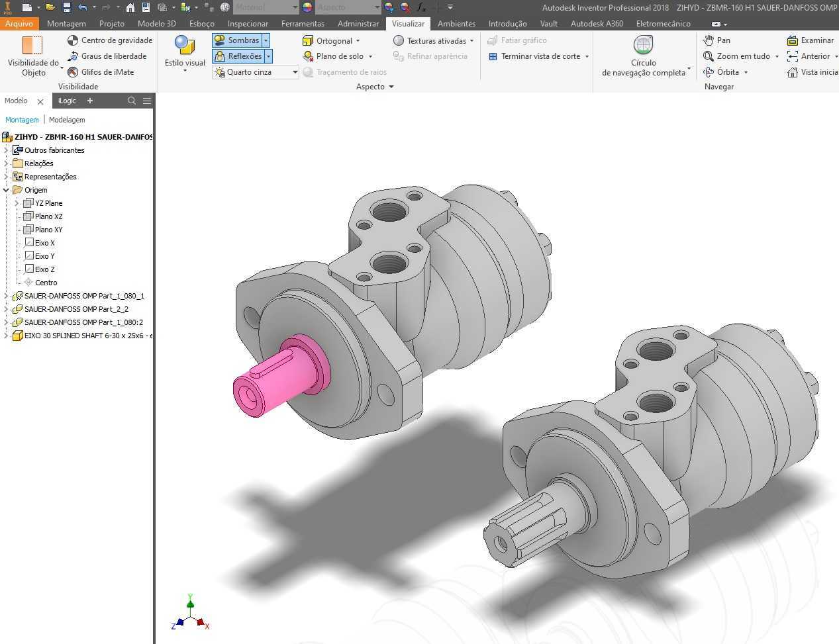839x644 pixels.
Task: Click the Undo arrow icon
Action: point(83,7)
